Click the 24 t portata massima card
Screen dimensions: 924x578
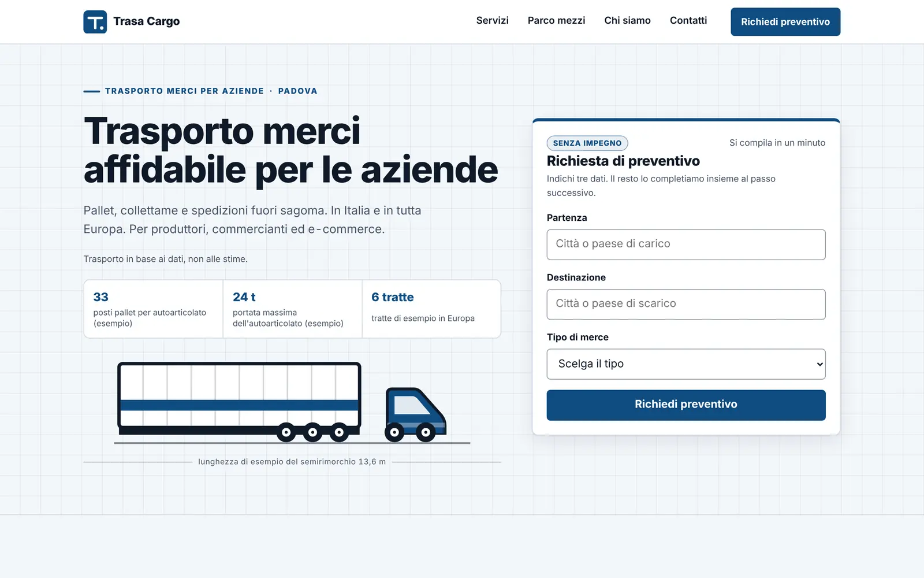pyautogui.click(x=293, y=309)
